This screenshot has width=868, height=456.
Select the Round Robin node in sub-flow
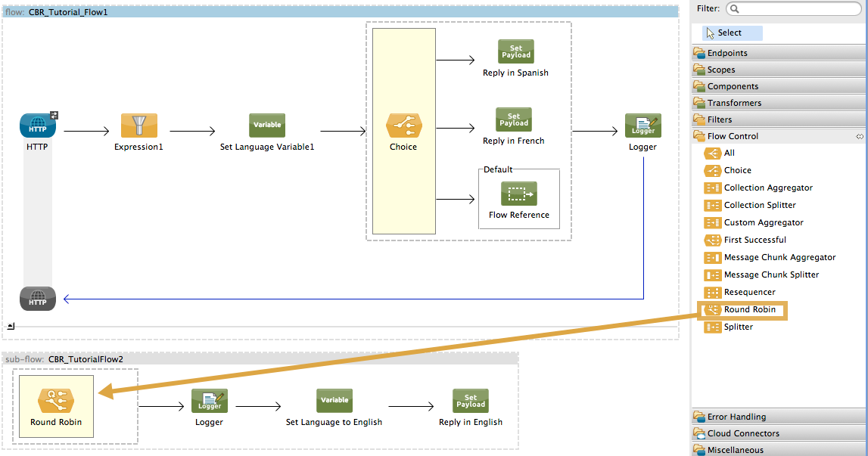coord(56,401)
